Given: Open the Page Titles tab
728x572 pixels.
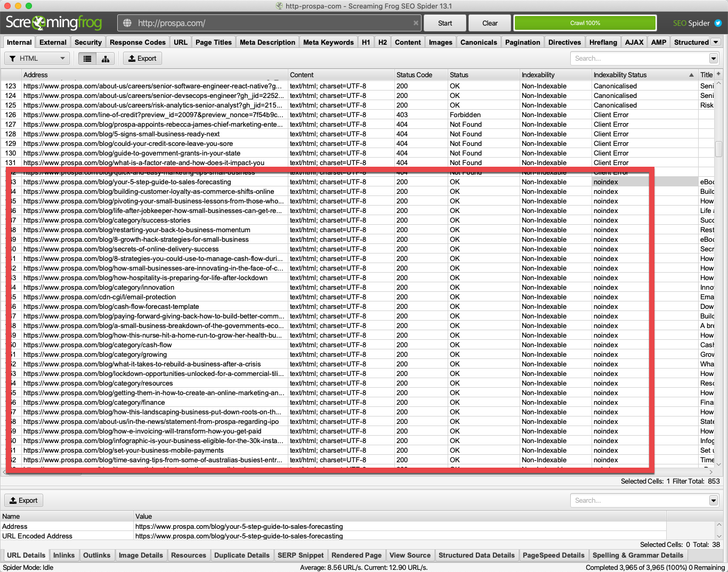Looking at the screenshot, I should (213, 42).
